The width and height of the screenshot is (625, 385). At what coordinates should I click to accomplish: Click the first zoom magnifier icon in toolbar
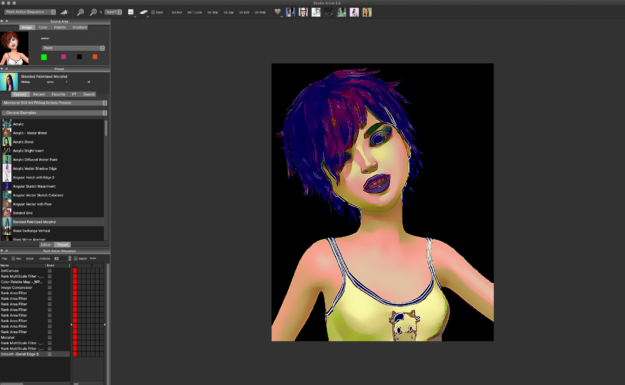coord(80,12)
